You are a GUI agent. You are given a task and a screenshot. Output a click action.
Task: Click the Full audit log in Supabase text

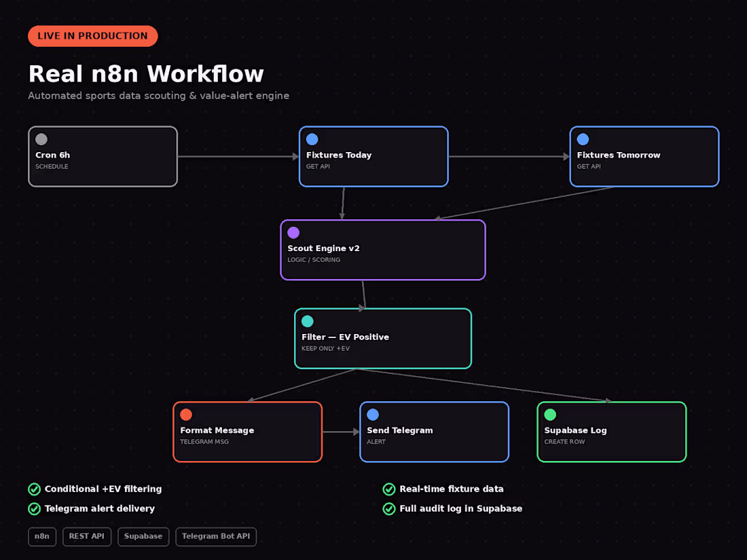point(460,508)
